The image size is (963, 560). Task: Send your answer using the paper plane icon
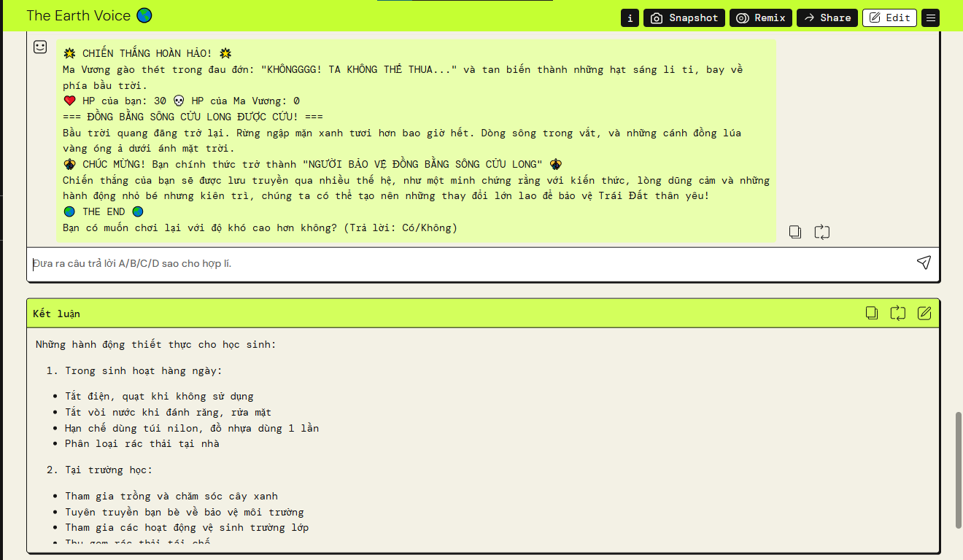point(924,262)
